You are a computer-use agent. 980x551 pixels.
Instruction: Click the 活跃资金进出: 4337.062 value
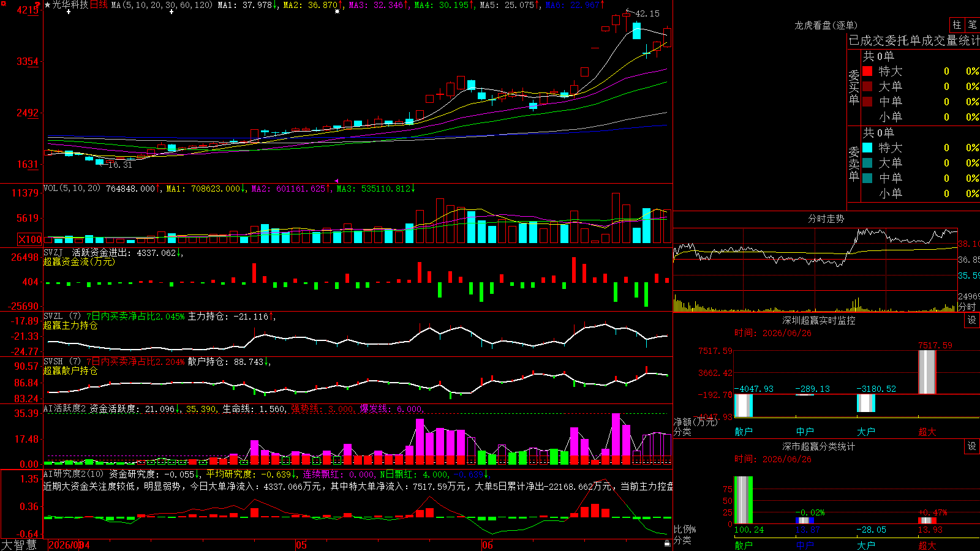click(x=127, y=252)
